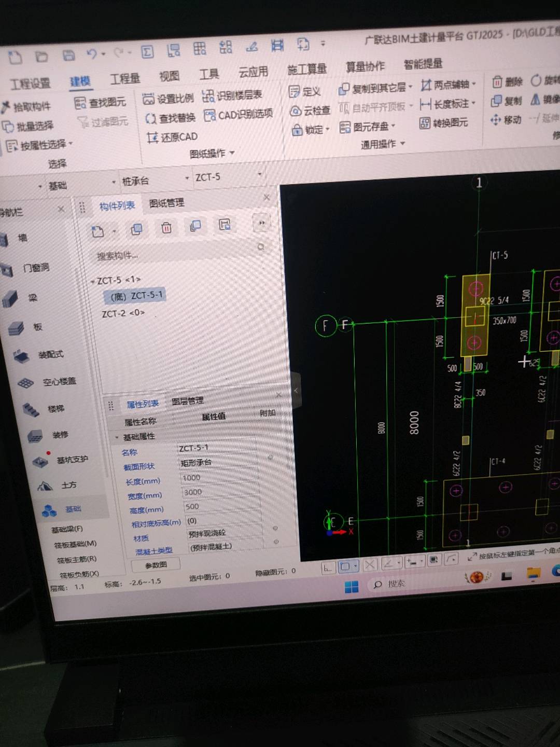Switch to the 工程设置 ribbon tab
Screen dimensions: 560x747
[x=30, y=83]
